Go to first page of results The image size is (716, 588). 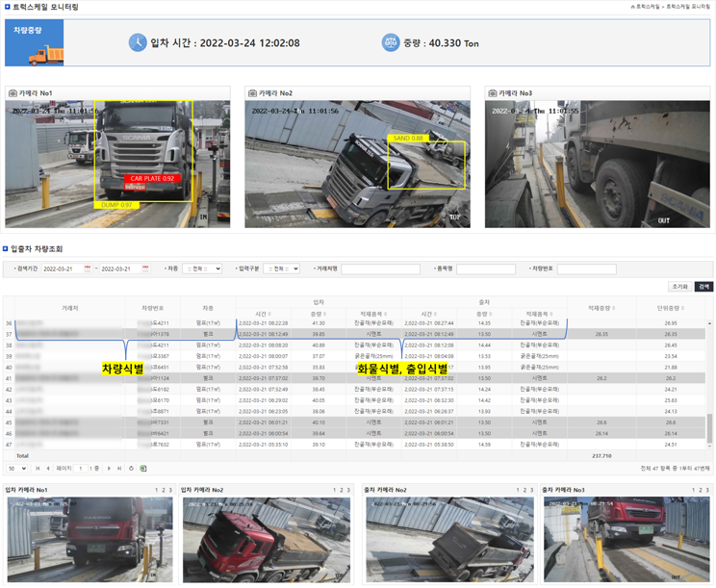tap(38, 468)
